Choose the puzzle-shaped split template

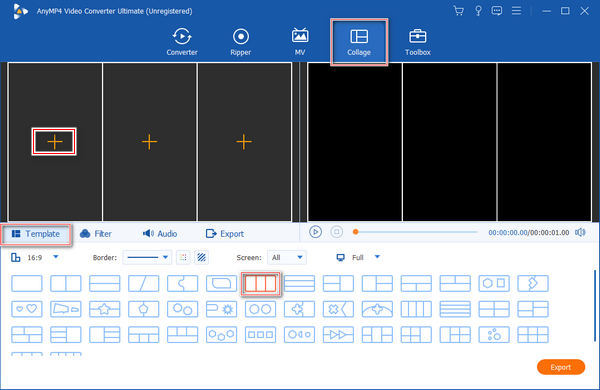coord(183,284)
